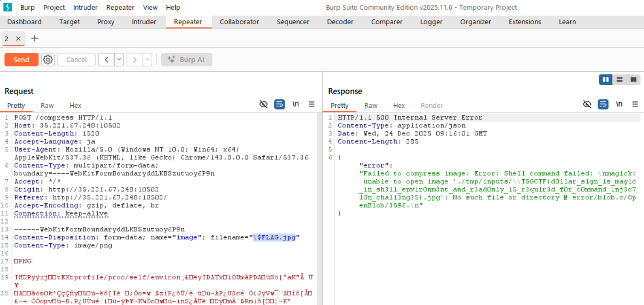Select Request Raw view tab
This screenshot has width=644, height=305.
[x=47, y=105]
